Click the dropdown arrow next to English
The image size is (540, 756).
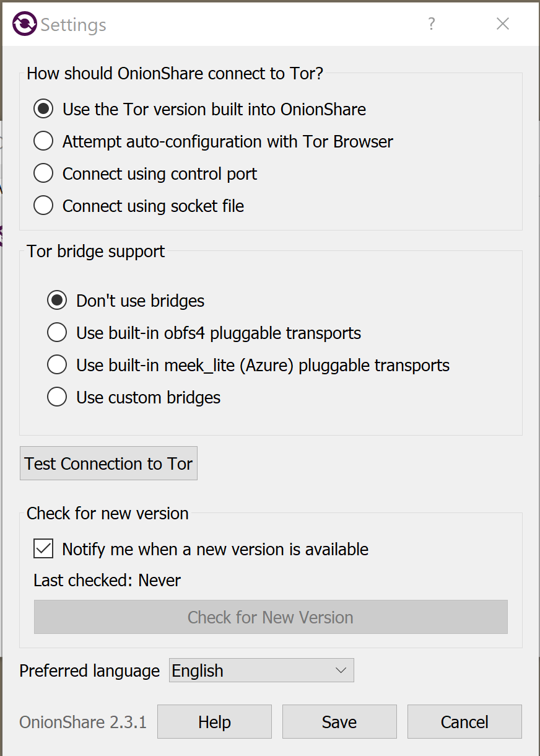pyautogui.click(x=340, y=670)
